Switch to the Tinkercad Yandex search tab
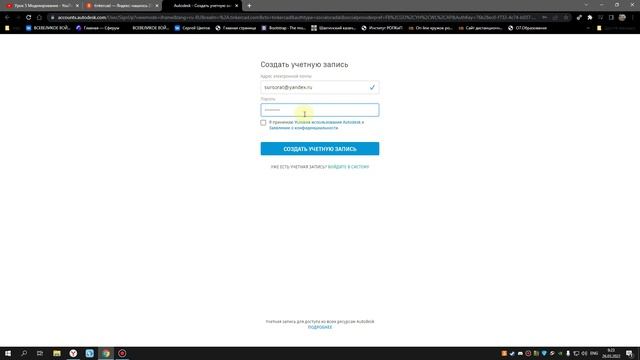Image resolution: width=640 pixels, height=360 pixels. (x=122, y=6)
